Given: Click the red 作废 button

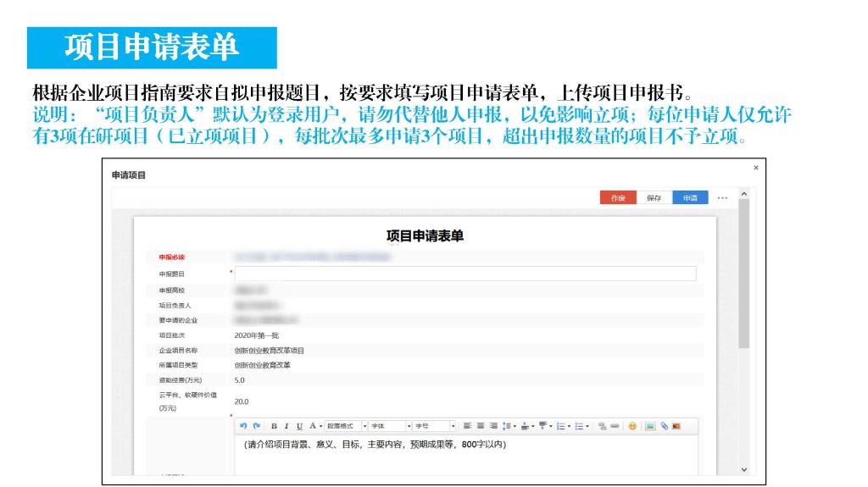Looking at the screenshot, I should point(618,197).
